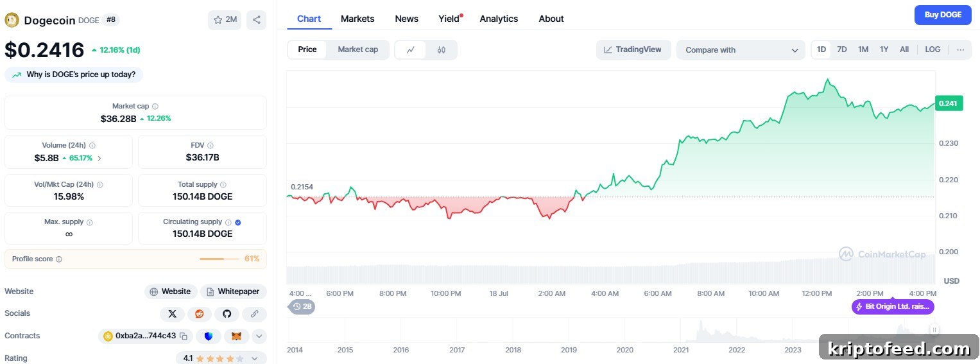The image size is (980, 364).
Task: Open Dogecoin X (Twitter) social link
Action: pyautogui.click(x=172, y=314)
